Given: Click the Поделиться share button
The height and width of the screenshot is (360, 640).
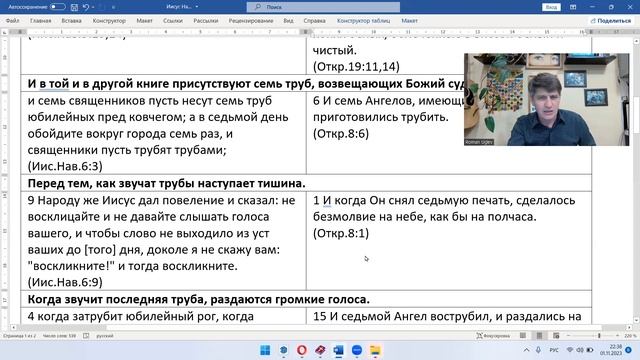Looking at the screenshot, I should click(x=611, y=20).
